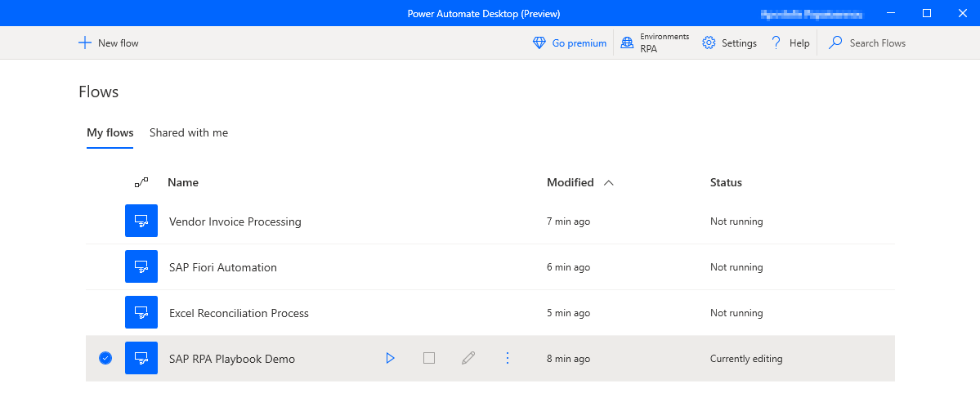Sort by Status column header
Viewport: 980px width, 407px height.
coord(727,182)
